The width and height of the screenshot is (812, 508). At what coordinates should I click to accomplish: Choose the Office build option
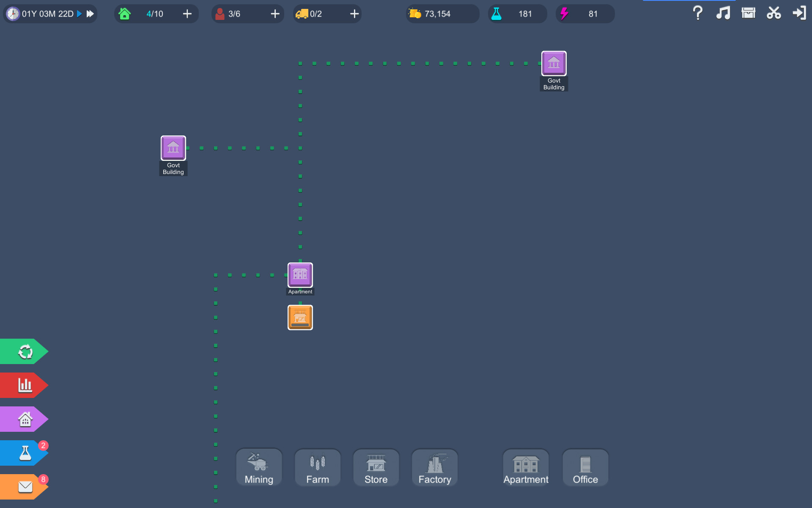(x=585, y=467)
